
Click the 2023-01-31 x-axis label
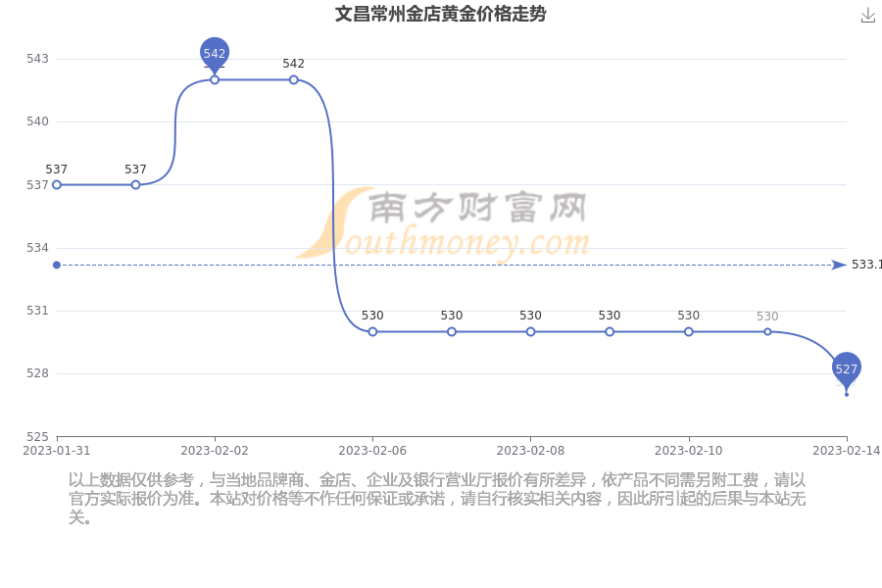pos(56,451)
